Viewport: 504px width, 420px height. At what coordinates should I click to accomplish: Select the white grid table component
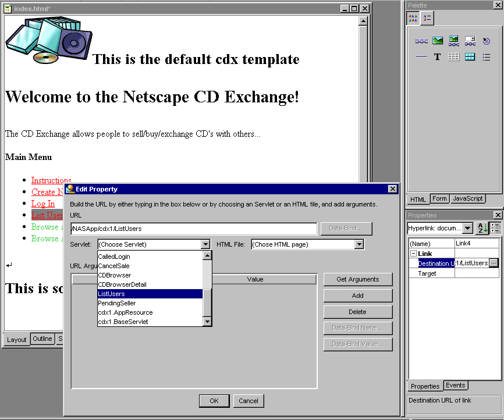point(453,57)
